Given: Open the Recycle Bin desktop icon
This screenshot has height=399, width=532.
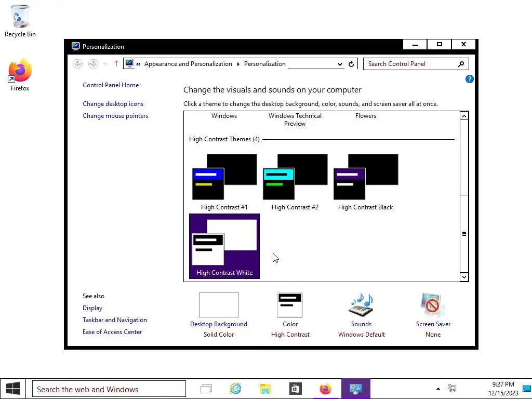Looking at the screenshot, I should coord(20,21).
